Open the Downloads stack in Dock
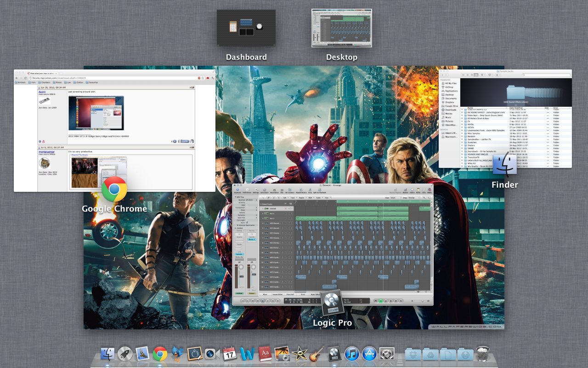Viewport: 588px width, 368px height. coord(465,354)
